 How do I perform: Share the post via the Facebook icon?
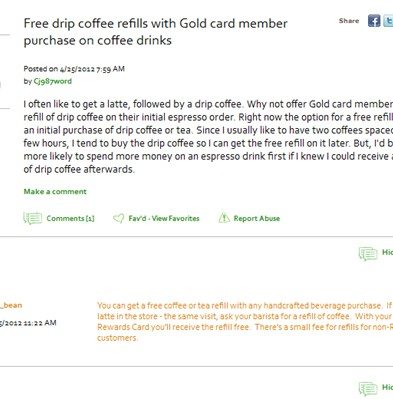[x=374, y=21]
